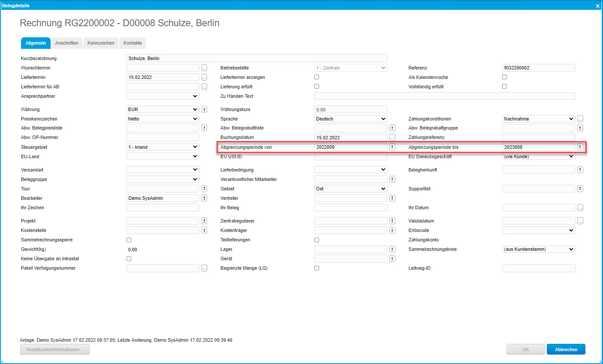Toggle Begrenzte Menge (LQ) checkbox
The width and height of the screenshot is (603, 364).
[x=317, y=268]
